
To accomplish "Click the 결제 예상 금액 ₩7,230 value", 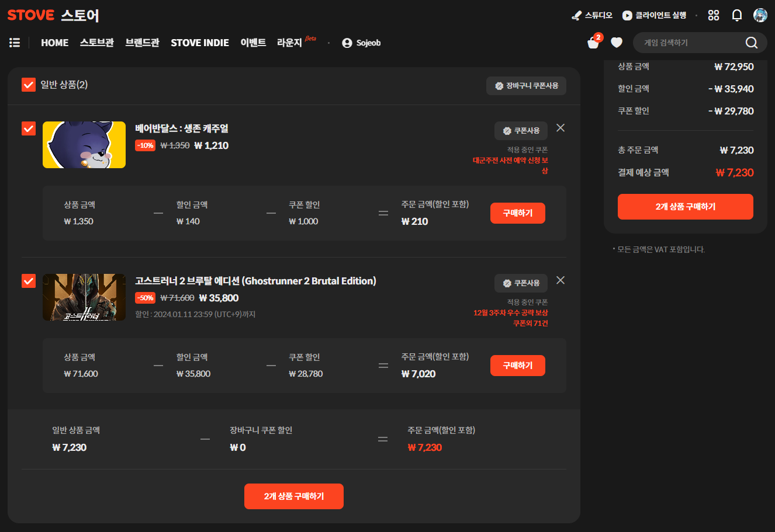I will [x=735, y=173].
